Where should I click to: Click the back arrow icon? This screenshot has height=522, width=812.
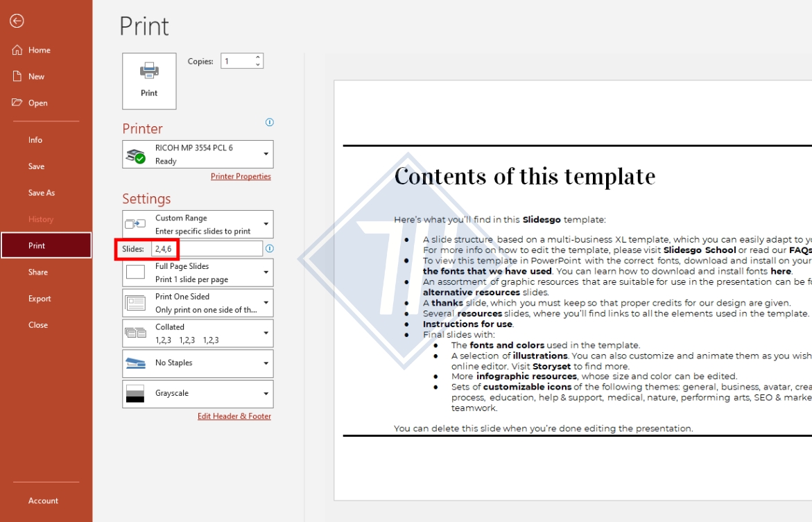(x=17, y=21)
